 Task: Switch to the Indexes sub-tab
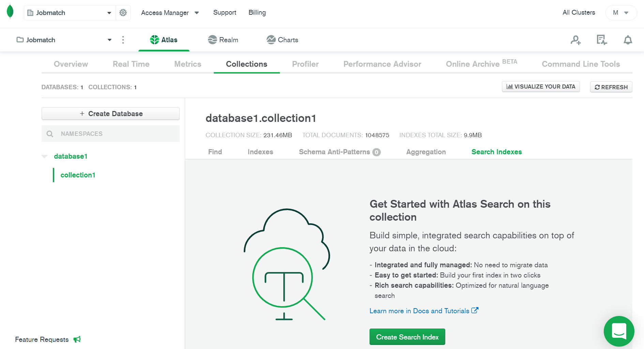tap(260, 152)
